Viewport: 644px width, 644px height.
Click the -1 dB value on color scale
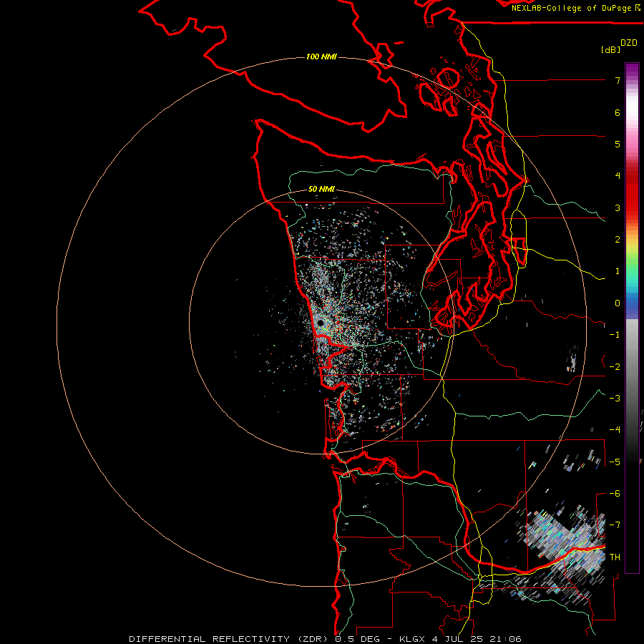click(615, 335)
